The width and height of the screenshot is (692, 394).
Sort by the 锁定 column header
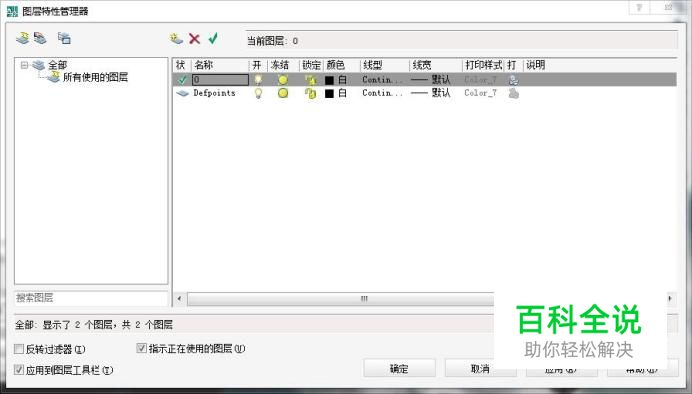coord(311,65)
